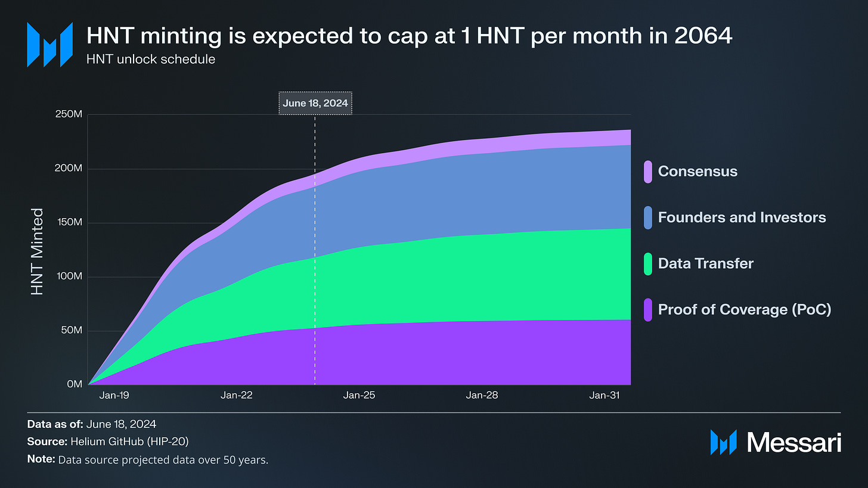Click the Jan-25 x-axis label

[360, 395]
